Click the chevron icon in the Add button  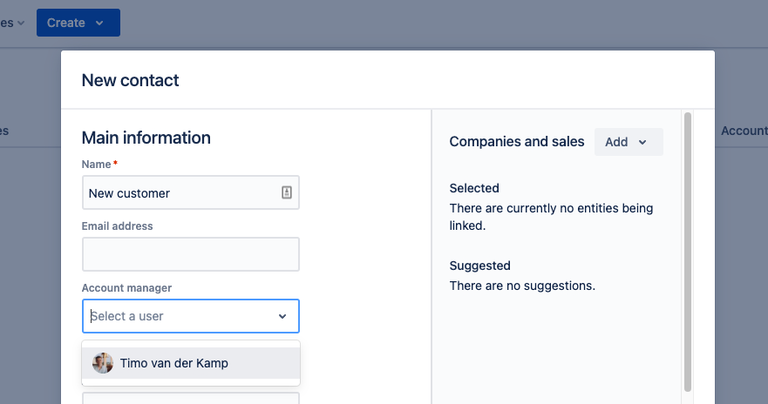(642, 142)
